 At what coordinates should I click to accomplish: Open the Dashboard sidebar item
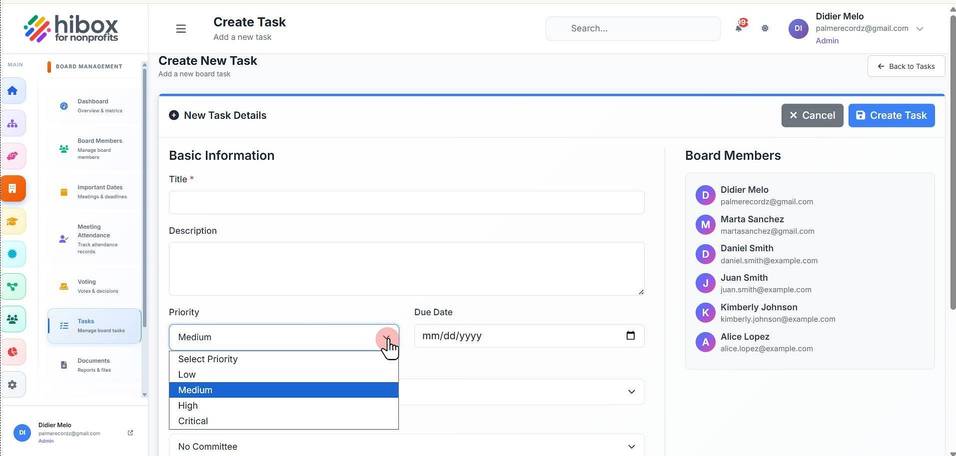[x=94, y=106]
